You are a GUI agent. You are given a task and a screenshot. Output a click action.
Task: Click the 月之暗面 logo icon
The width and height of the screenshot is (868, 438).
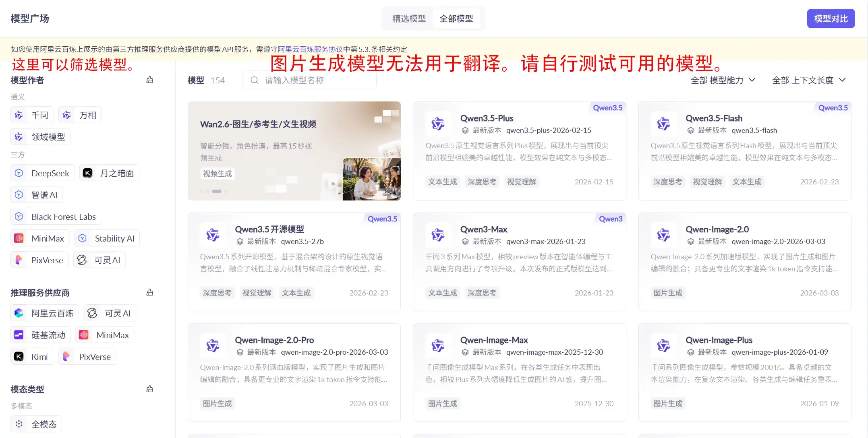87,173
